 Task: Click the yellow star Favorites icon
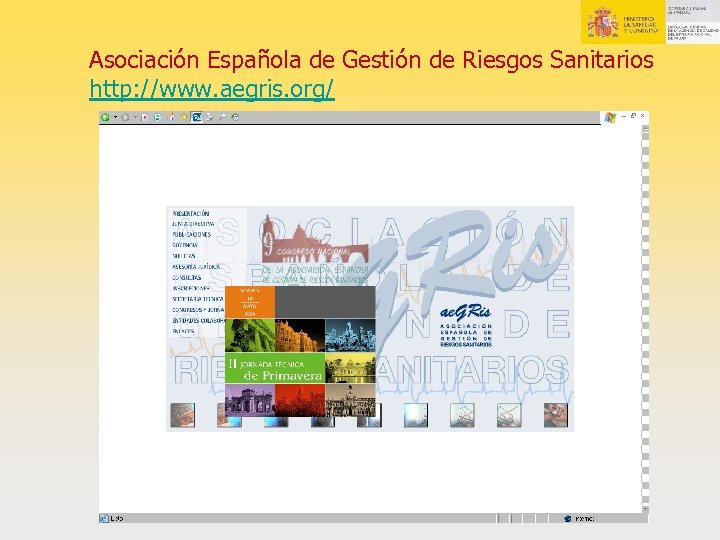(x=184, y=118)
